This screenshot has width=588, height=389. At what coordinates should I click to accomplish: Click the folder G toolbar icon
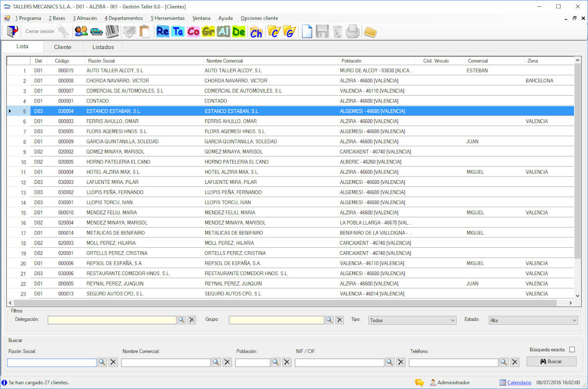[290, 31]
